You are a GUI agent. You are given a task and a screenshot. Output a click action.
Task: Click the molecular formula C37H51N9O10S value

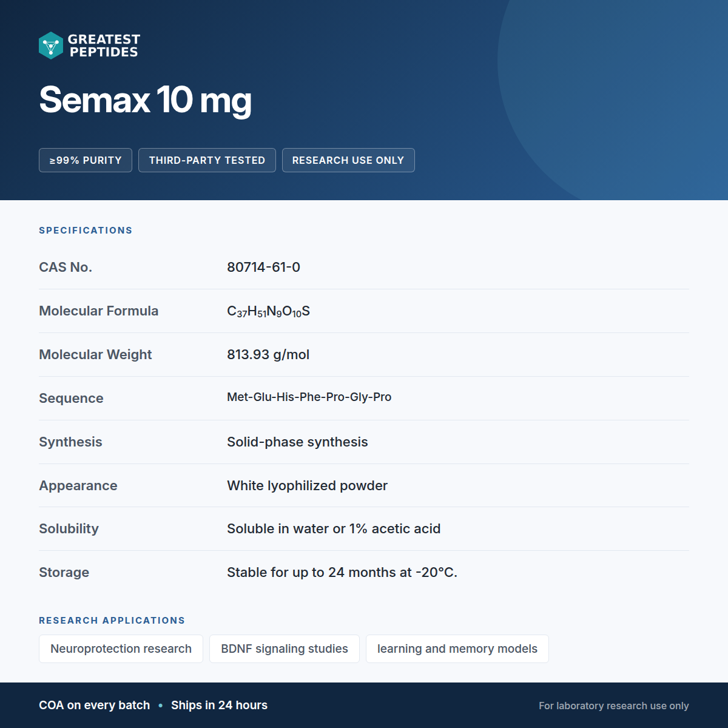tap(268, 311)
